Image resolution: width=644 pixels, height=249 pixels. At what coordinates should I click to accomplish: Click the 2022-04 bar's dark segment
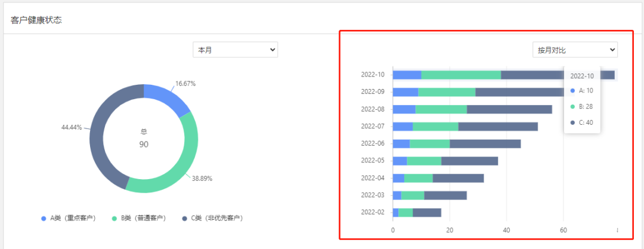(x=458, y=178)
